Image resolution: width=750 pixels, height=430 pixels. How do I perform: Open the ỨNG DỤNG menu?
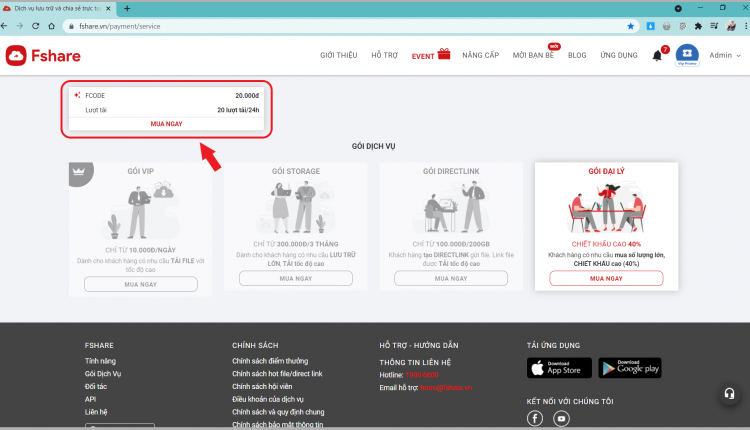tap(619, 55)
